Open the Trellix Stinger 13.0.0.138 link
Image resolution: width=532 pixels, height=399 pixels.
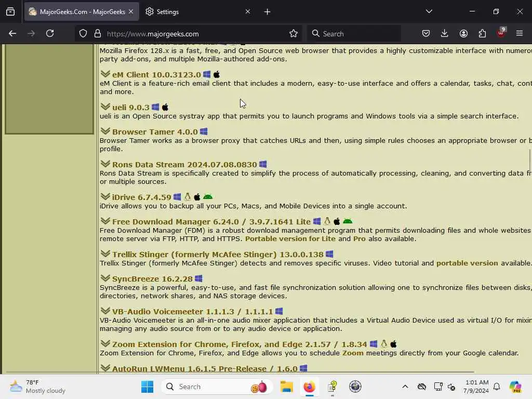coord(218,255)
